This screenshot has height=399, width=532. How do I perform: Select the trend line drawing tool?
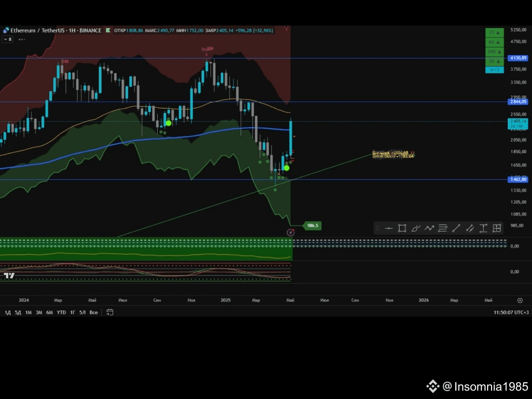click(x=456, y=228)
